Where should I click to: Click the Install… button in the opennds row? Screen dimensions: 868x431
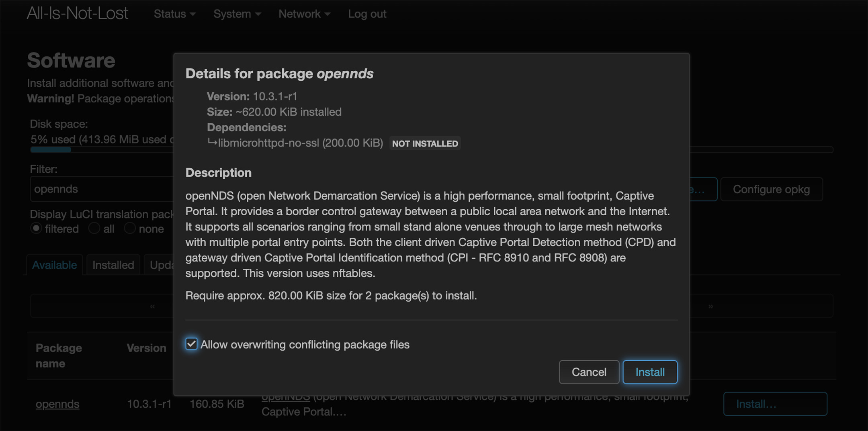pyautogui.click(x=775, y=404)
